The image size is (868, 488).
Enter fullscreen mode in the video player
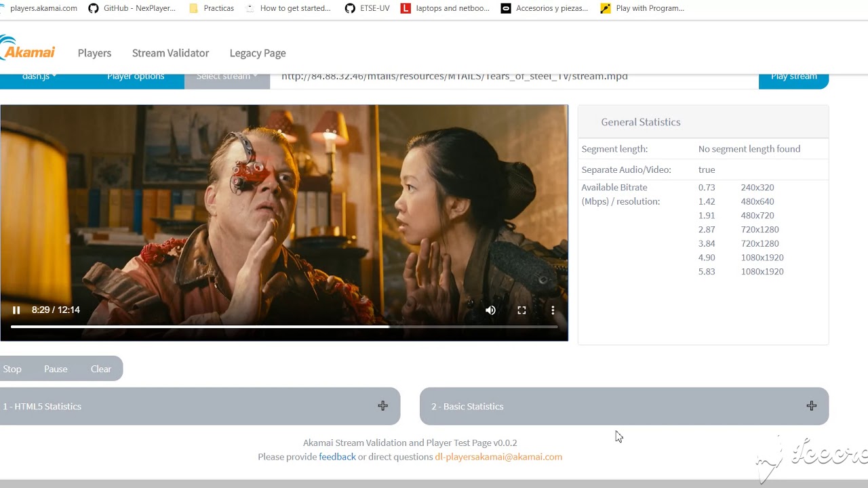[x=521, y=310]
